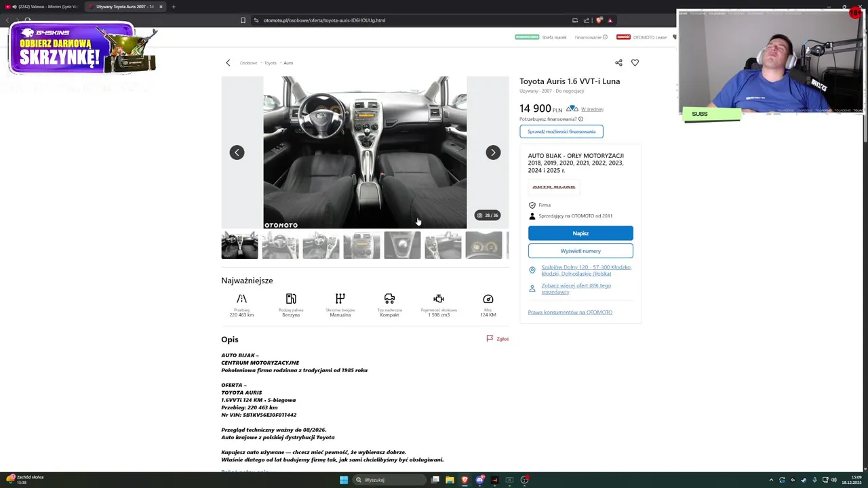Image resolution: width=868 pixels, height=488 pixels.
Task: Select the fourth gallery thumbnail
Action: pyautogui.click(x=361, y=245)
